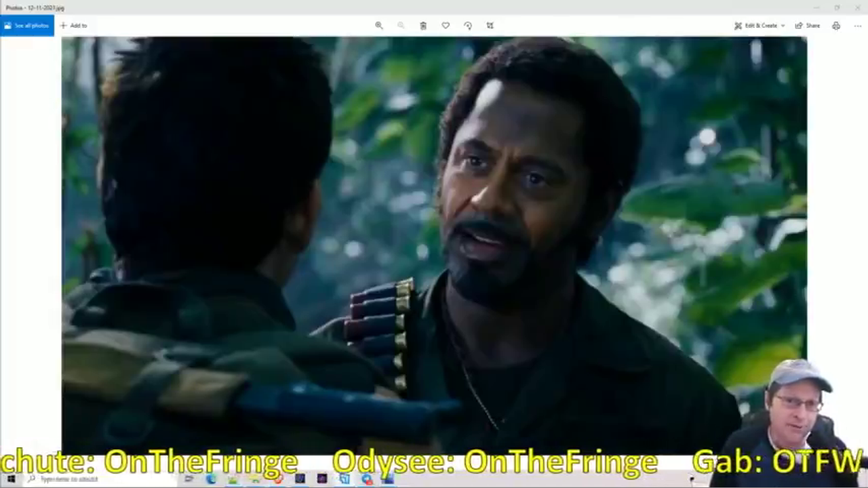Open the Windows Start menu
Image resolution: width=868 pixels, height=488 pixels.
(x=11, y=479)
